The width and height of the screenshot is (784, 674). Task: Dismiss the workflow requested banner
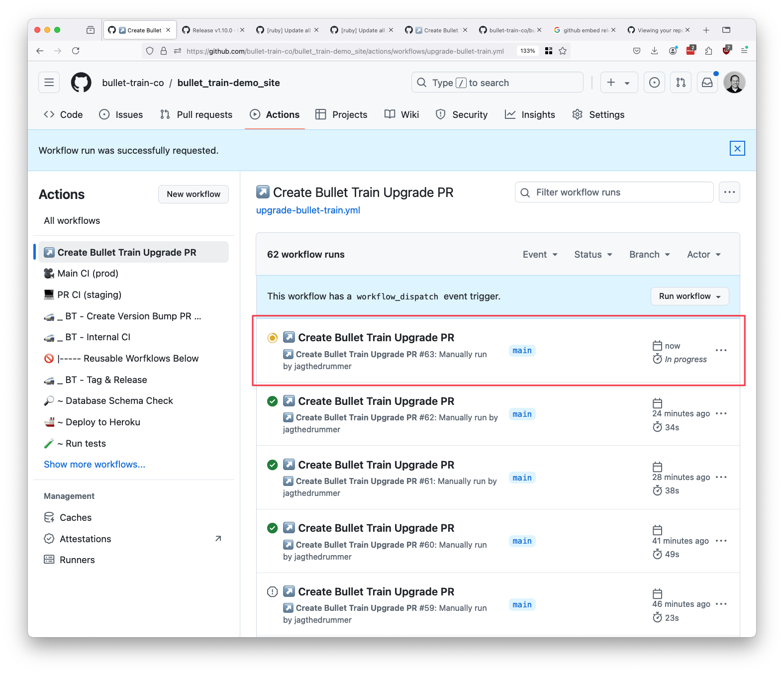click(737, 148)
